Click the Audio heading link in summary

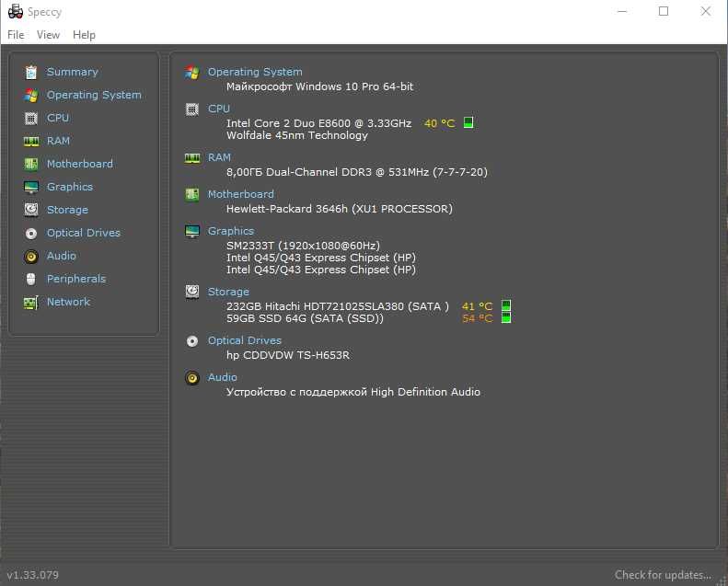pos(223,377)
